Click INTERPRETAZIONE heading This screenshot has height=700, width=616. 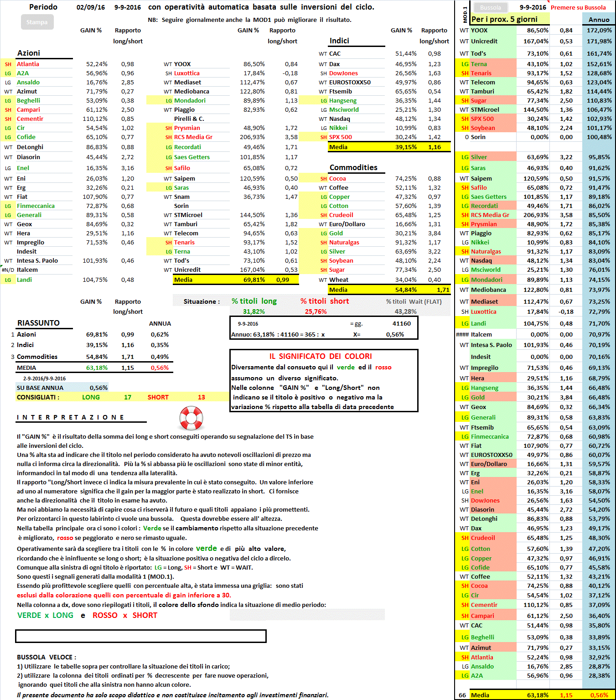click(x=70, y=417)
